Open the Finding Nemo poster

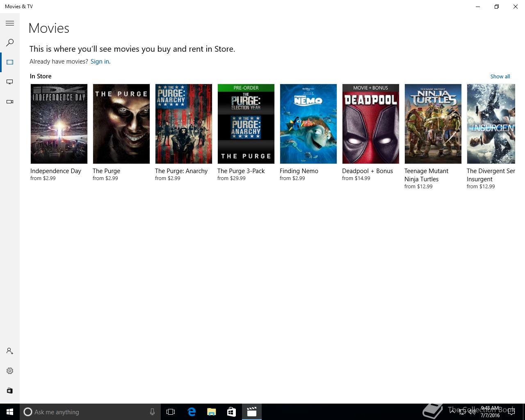(x=308, y=124)
